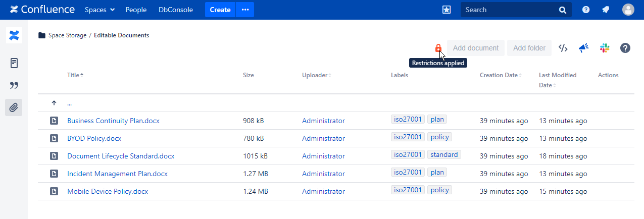Open the embed code icon
The image size is (644, 219).
pyautogui.click(x=563, y=48)
